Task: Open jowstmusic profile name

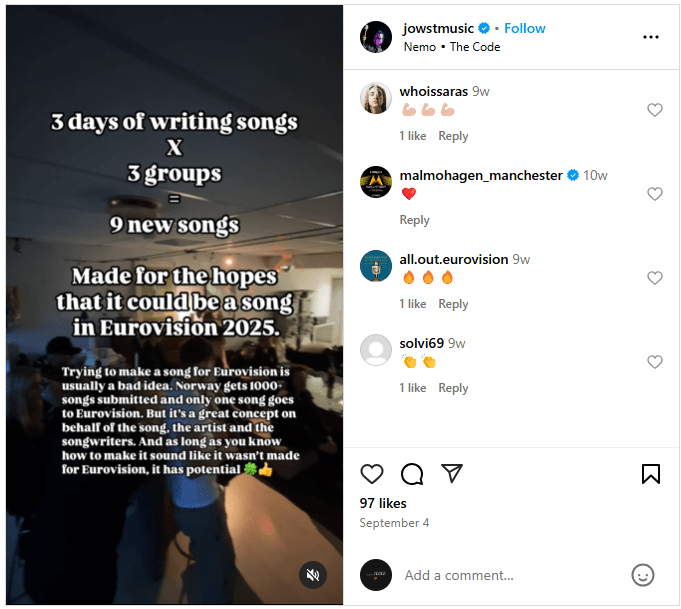Action: [438, 28]
